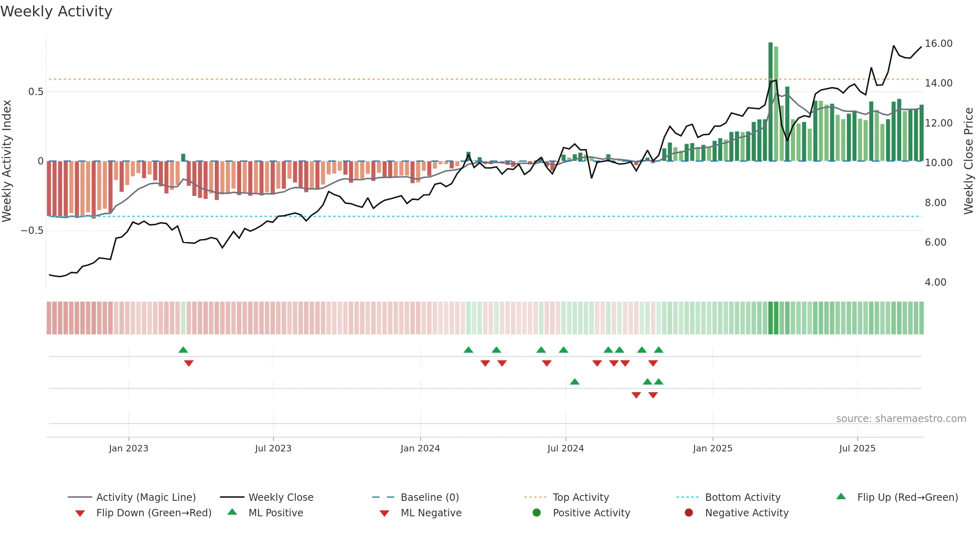
Task: Click the 10.00 price axis value
Action: click(x=938, y=163)
